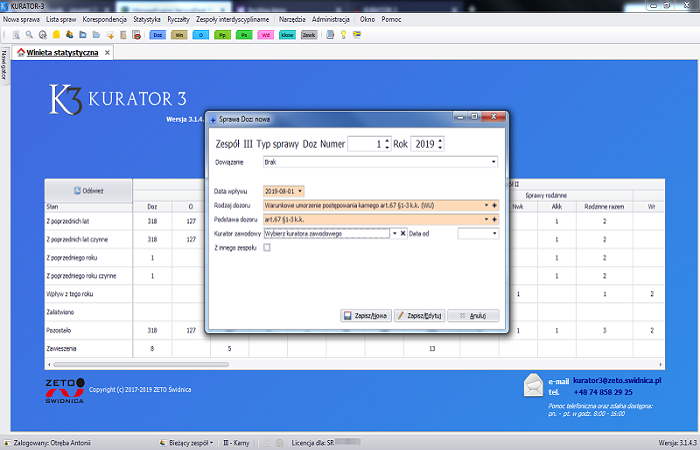The image size is (700, 450).
Task: Click the light-blue O case type button
Action: 201,35
